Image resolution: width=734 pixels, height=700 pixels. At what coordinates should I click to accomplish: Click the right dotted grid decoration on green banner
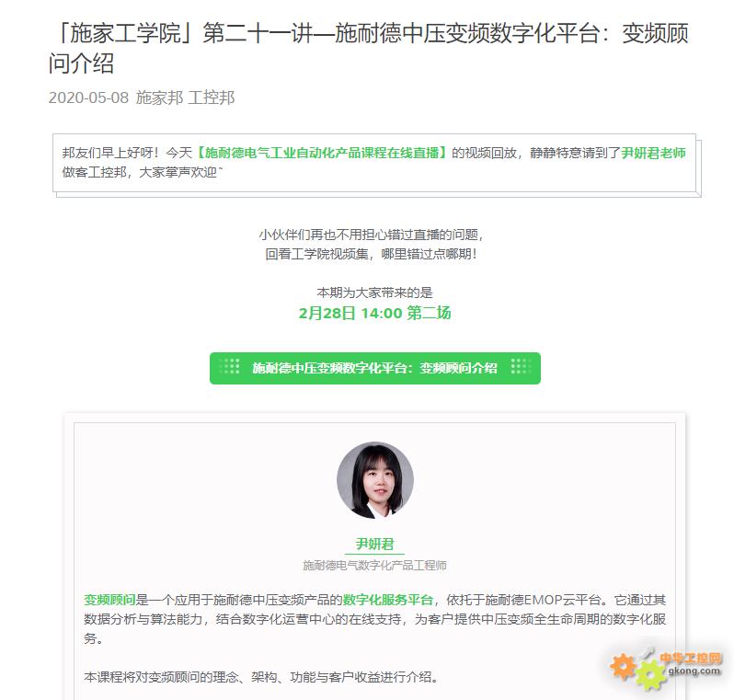tap(521, 367)
